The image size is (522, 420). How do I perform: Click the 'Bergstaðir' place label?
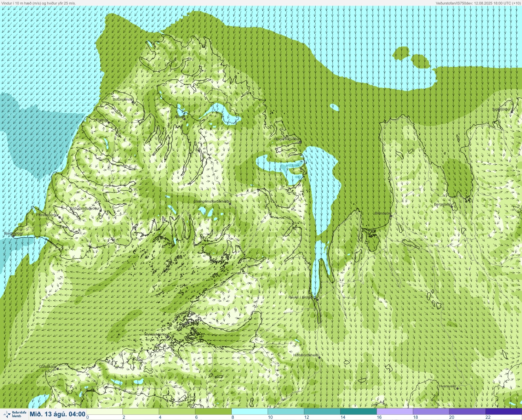(x=443, y=204)
